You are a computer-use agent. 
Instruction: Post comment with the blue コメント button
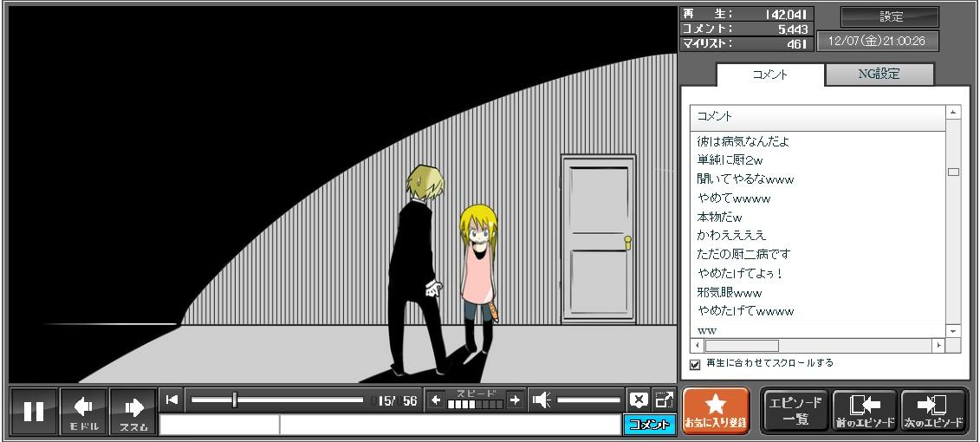tap(649, 424)
